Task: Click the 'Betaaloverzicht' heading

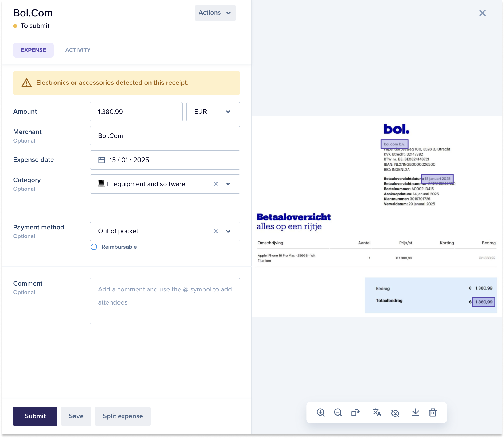Action: (294, 217)
